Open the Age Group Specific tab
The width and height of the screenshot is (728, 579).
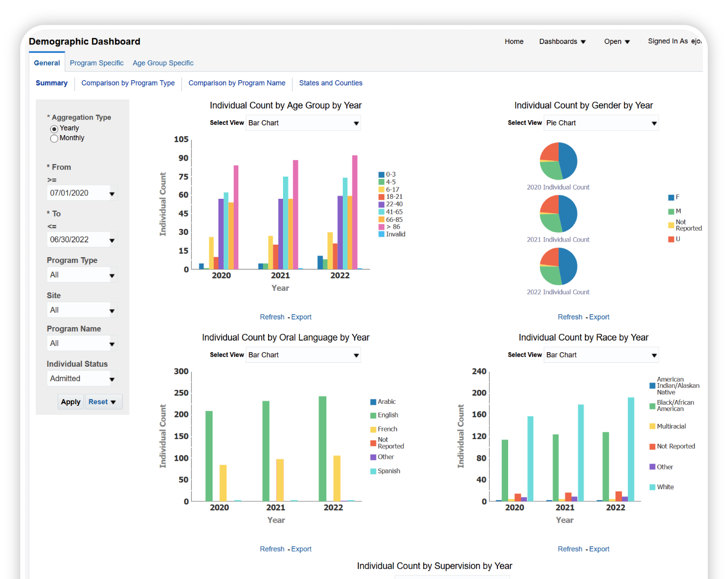(163, 63)
